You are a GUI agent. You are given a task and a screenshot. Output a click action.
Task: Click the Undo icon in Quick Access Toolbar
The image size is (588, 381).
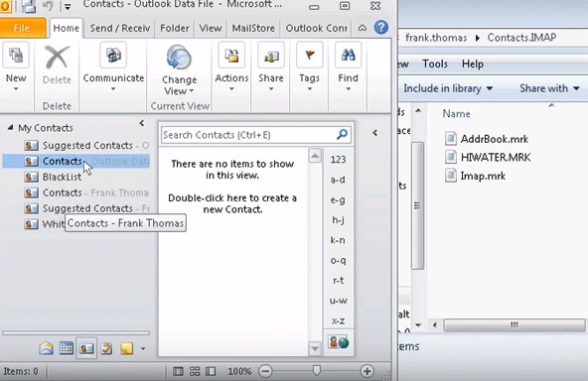click(48, 6)
